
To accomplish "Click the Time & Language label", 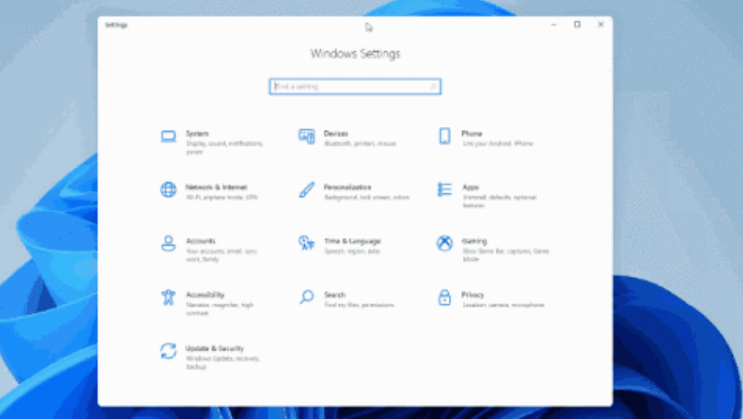I will [x=352, y=241].
